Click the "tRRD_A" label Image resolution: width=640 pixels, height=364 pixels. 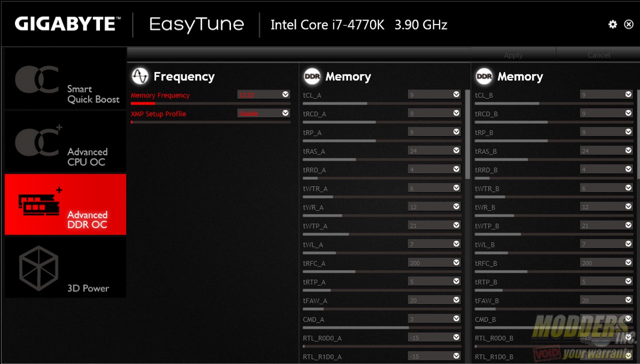314,170
